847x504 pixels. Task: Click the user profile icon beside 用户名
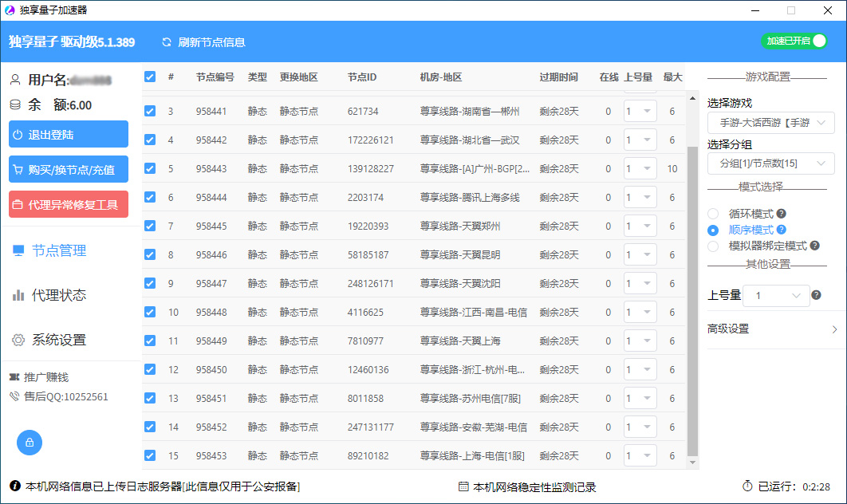(15, 80)
